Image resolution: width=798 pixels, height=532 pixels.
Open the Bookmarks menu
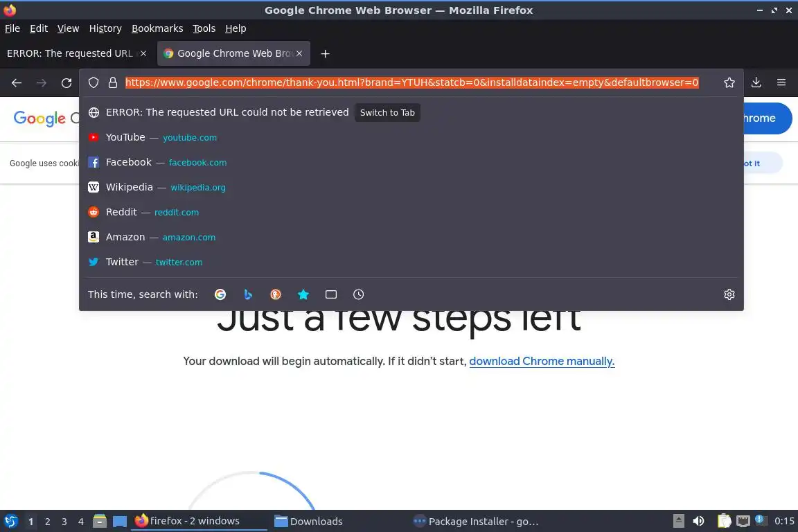pos(157,28)
